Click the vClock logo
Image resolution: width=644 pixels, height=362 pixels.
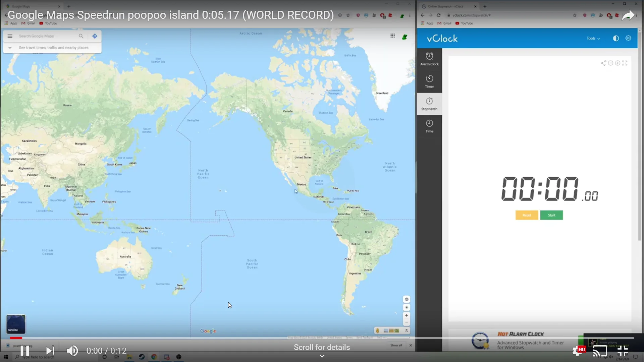[x=442, y=39]
